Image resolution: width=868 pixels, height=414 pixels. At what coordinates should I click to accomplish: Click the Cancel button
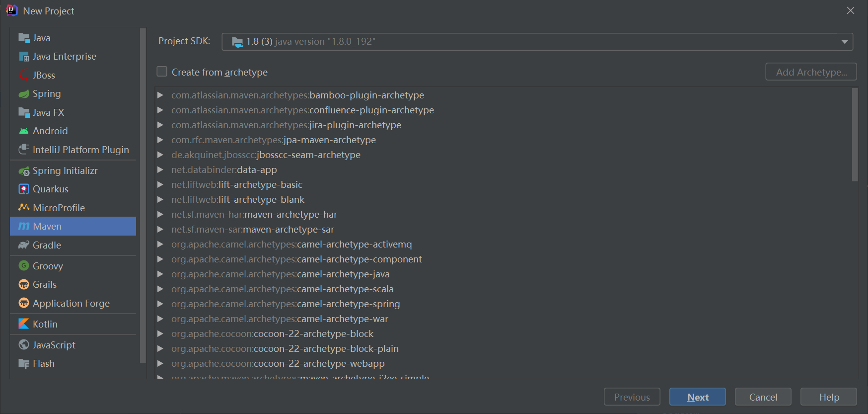click(763, 397)
